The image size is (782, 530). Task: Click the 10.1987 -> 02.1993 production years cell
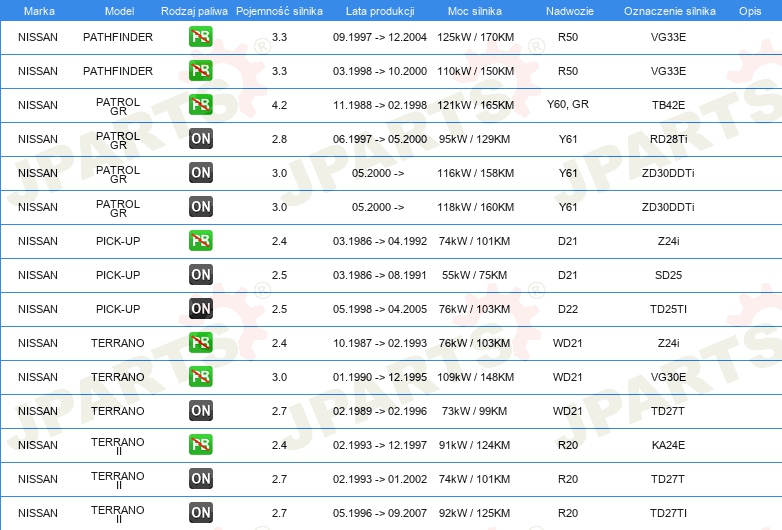click(378, 343)
